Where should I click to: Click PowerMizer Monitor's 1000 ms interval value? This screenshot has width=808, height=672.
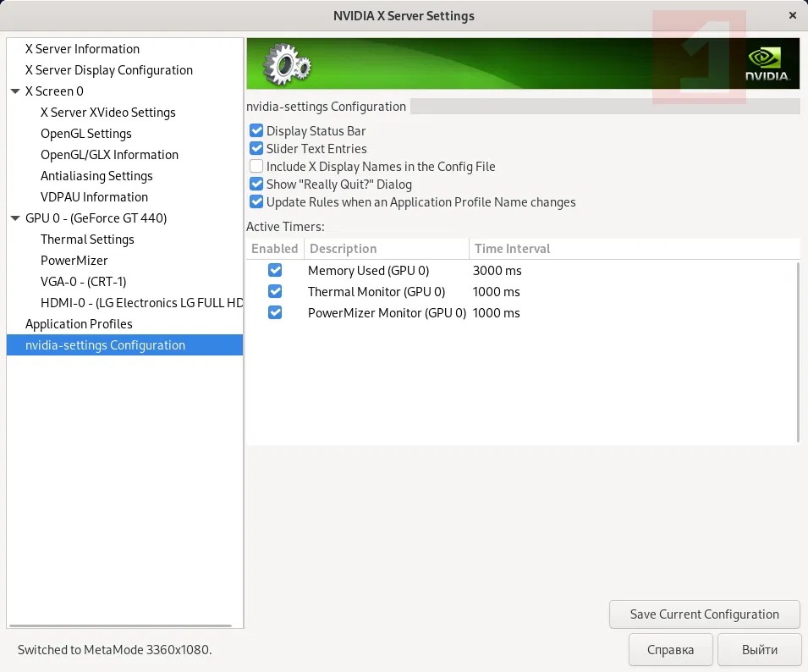(497, 313)
